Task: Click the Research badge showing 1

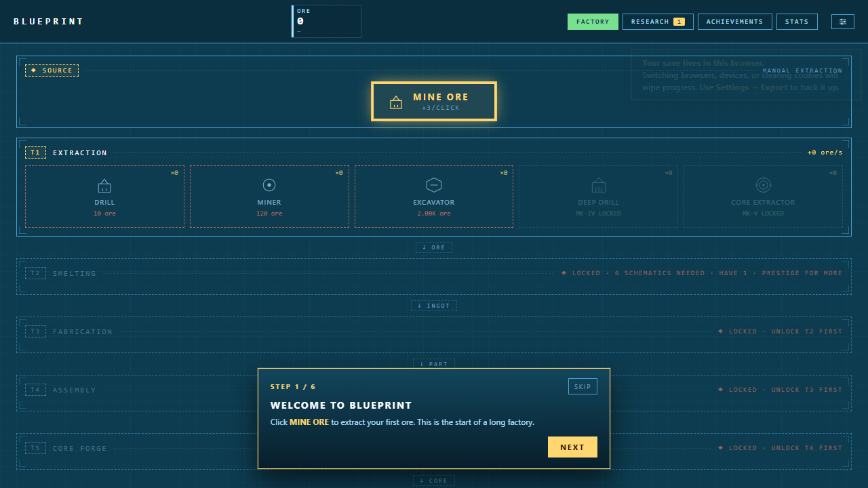Action: tap(679, 22)
